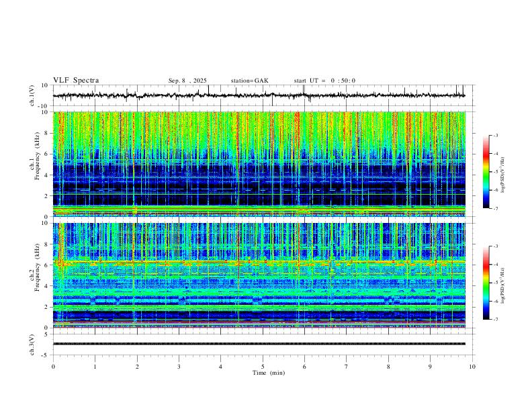The image size is (532, 411).
Task: Click time axis tick label 9
Action: point(430,367)
